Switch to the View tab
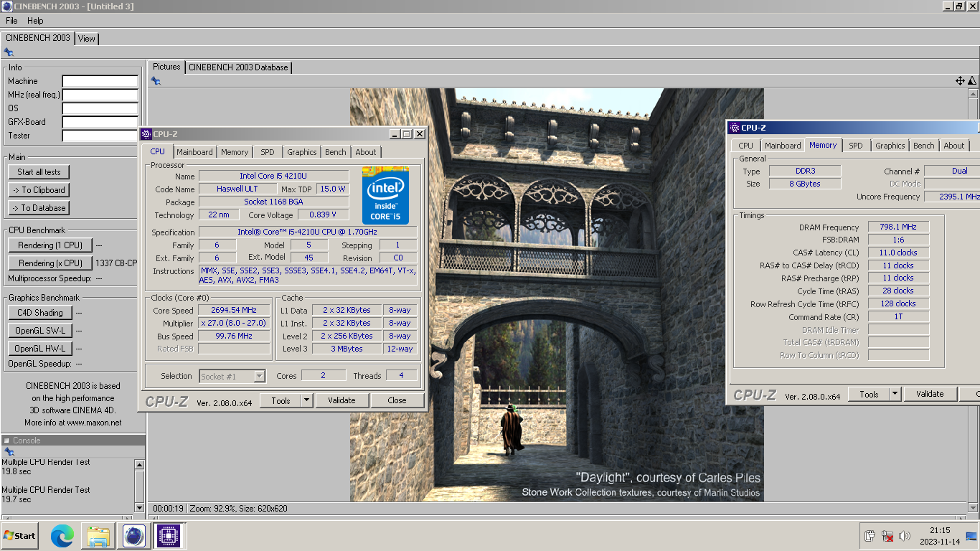The width and height of the screenshot is (980, 551). (87, 39)
